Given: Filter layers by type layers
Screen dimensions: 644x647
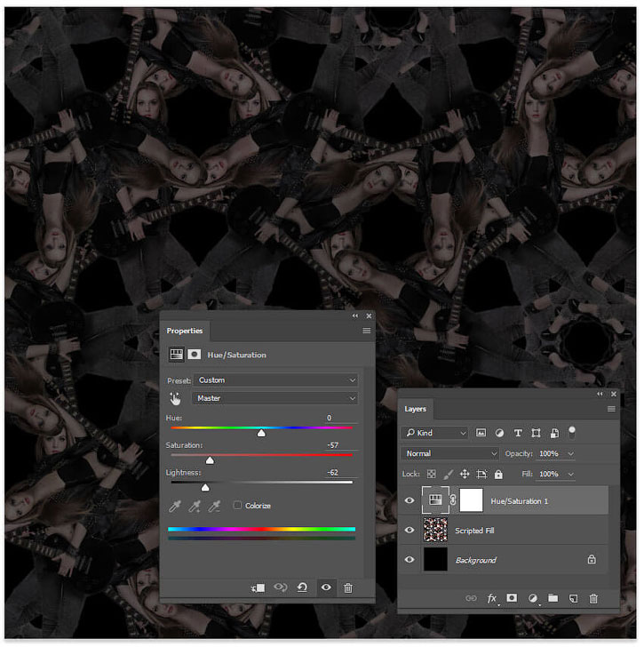Looking at the screenshot, I should [x=520, y=435].
